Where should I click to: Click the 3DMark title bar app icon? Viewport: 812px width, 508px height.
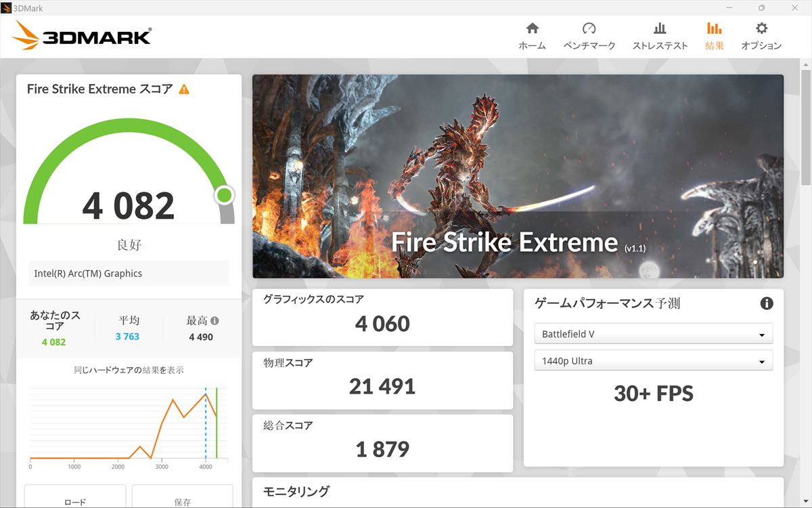(x=7, y=7)
